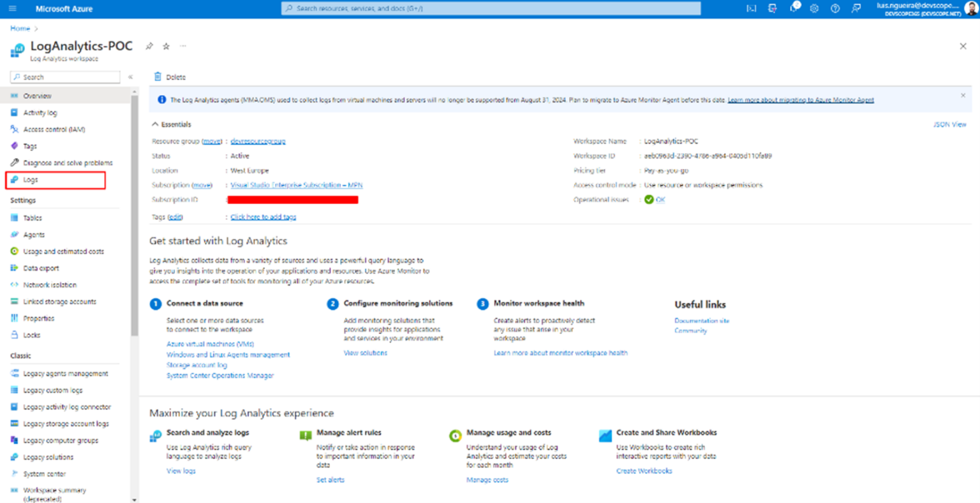This screenshot has width=980, height=503.
Task: Click the devresourcegroup resource group link
Action: (258, 142)
